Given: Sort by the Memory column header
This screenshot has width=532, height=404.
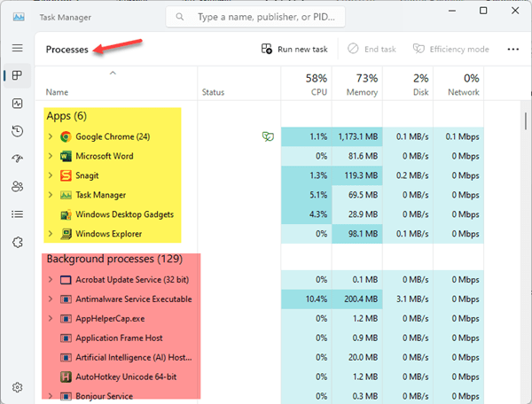Looking at the screenshot, I should 357,83.
